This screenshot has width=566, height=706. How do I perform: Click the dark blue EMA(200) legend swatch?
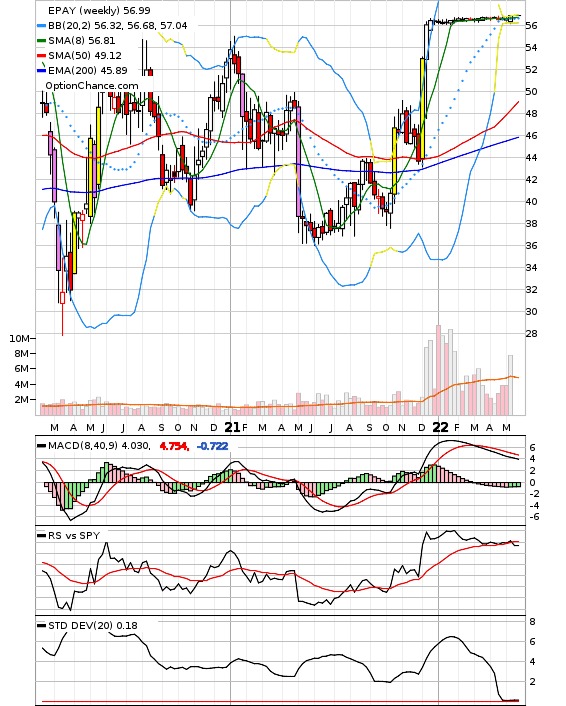coord(41,70)
